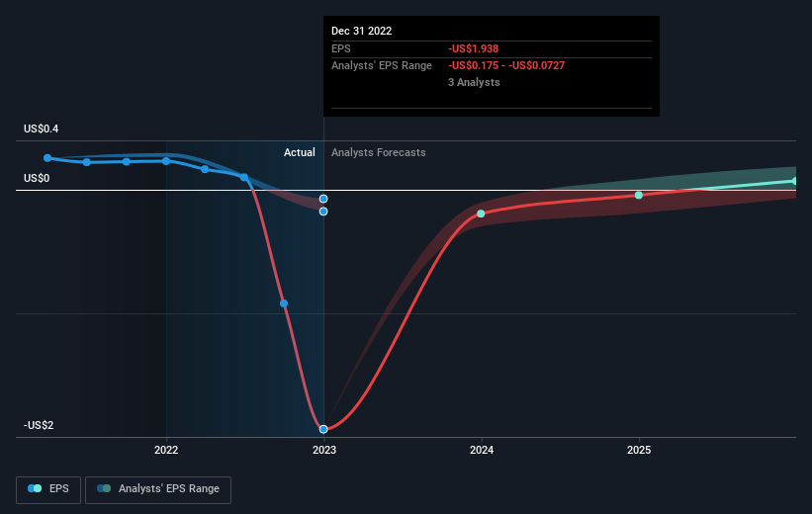Select the EPS point at start of 2022
This screenshot has width=812, height=514.
pos(166,161)
